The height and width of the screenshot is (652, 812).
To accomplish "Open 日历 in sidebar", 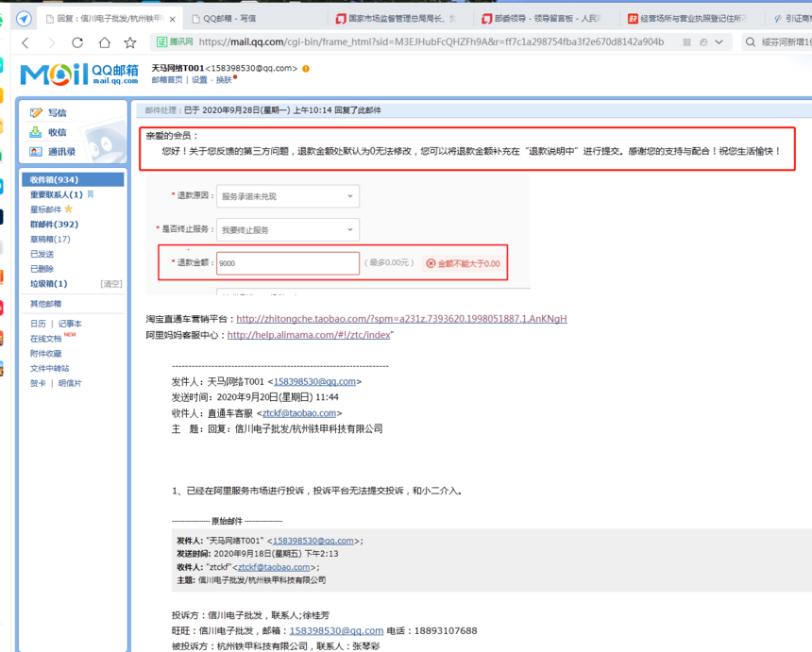I will (x=38, y=324).
